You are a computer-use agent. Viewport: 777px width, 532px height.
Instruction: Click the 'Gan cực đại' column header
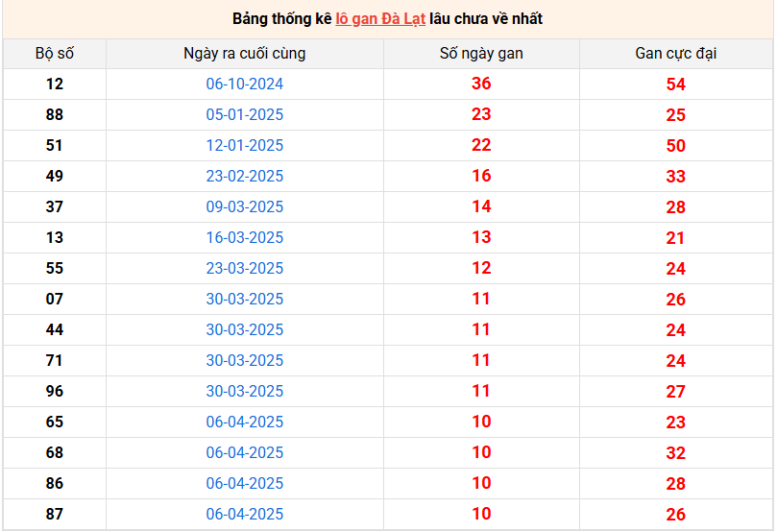coord(676,54)
